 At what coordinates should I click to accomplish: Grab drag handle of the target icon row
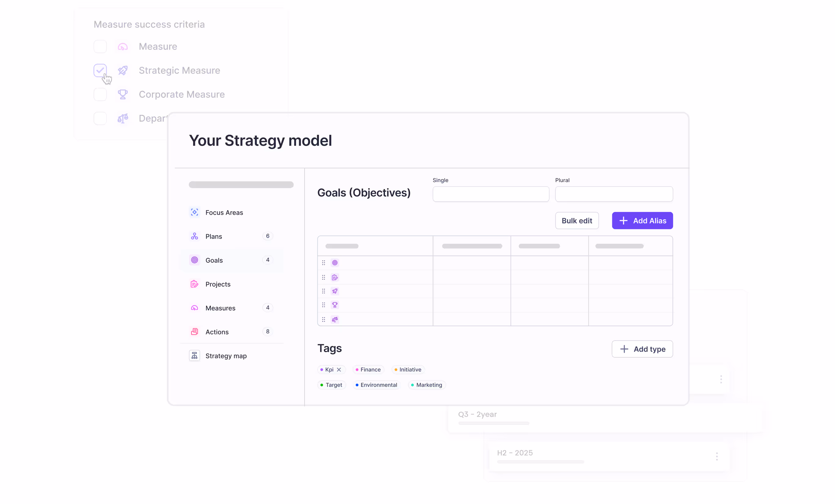pyautogui.click(x=324, y=262)
